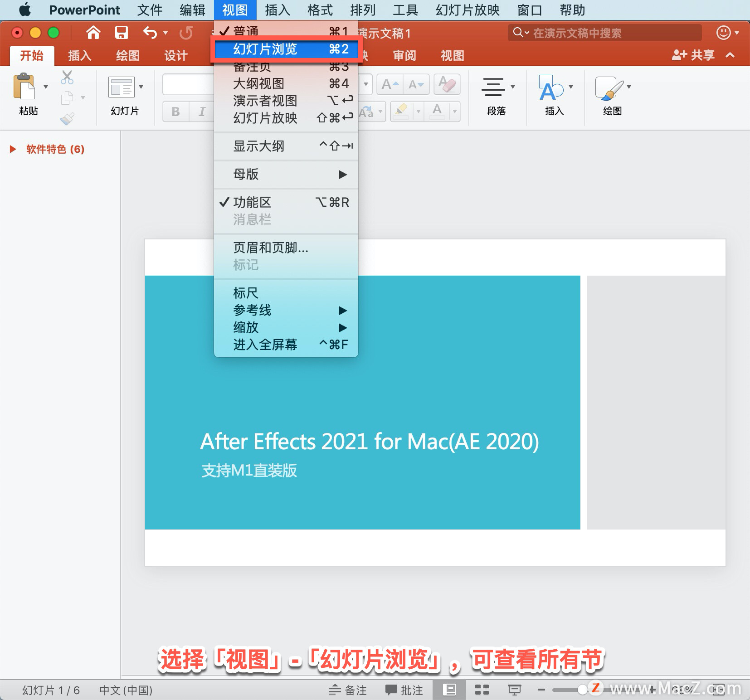Image resolution: width=750 pixels, height=700 pixels.
Task: Click the font color A icon
Action: pyautogui.click(x=437, y=111)
